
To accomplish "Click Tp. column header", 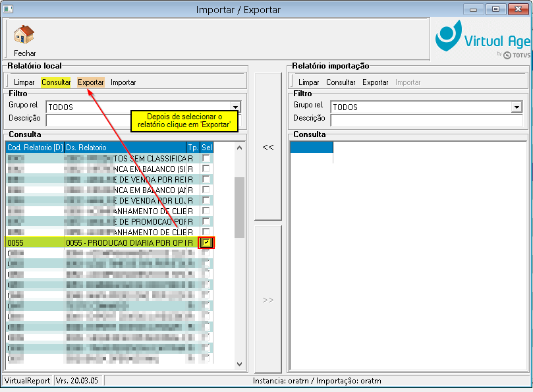I will (x=193, y=147).
